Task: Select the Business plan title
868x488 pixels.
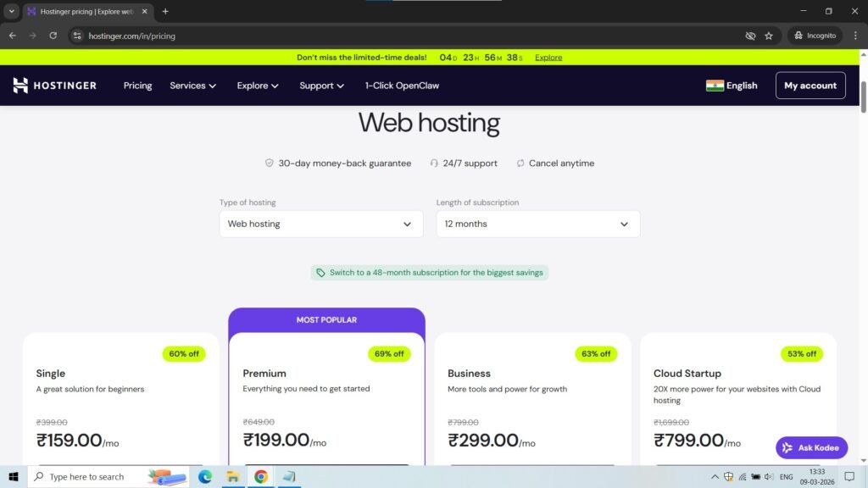Action: (469, 374)
